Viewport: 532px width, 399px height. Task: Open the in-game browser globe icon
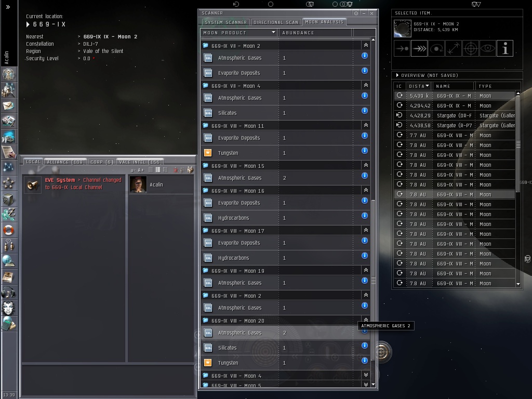[x=8, y=261]
